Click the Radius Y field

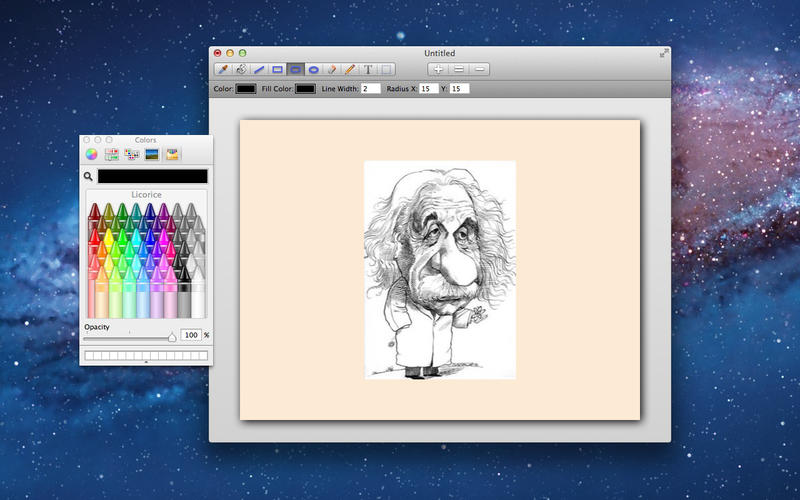[x=459, y=89]
